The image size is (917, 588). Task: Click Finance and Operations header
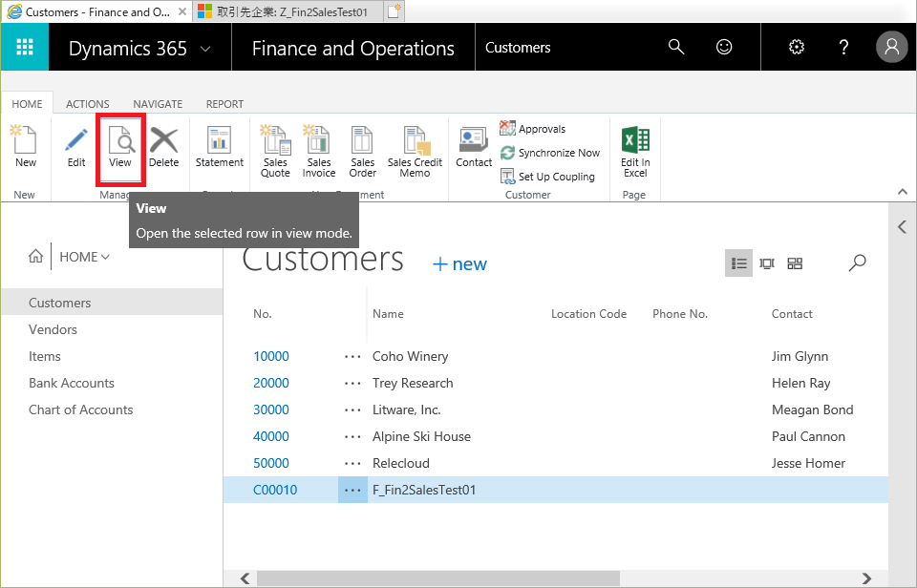(353, 48)
